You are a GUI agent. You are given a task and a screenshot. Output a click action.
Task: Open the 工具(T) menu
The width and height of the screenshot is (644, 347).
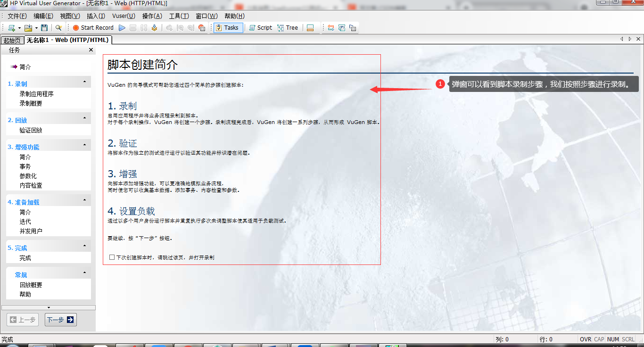pyautogui.click(x=179, y=16)
